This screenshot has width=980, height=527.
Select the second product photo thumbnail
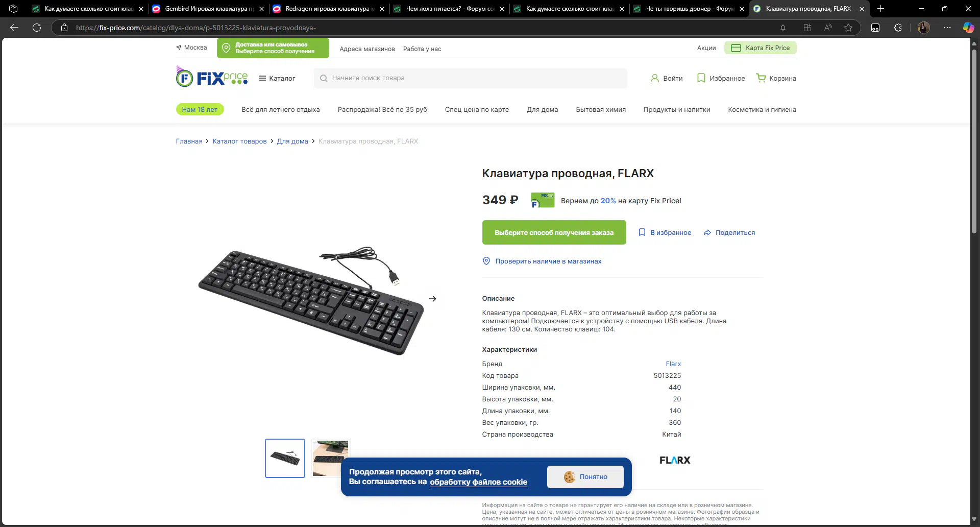point(330,458)
